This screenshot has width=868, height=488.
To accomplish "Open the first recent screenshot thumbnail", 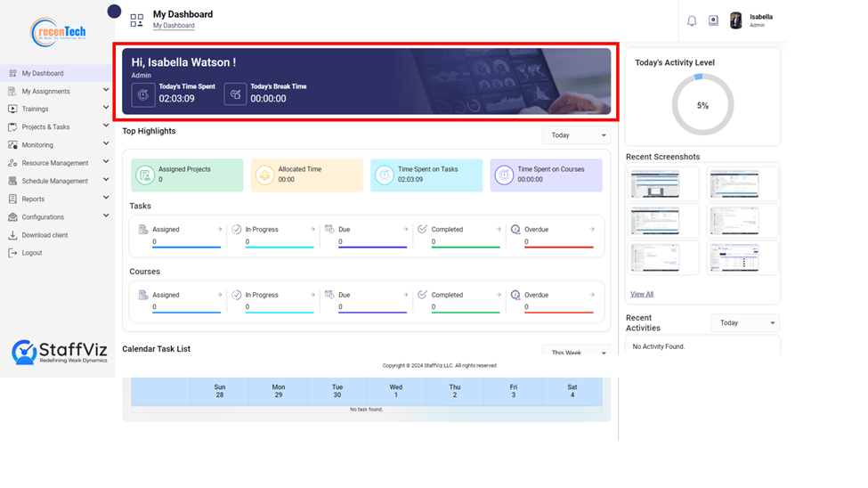I will [x=655, y=184].
